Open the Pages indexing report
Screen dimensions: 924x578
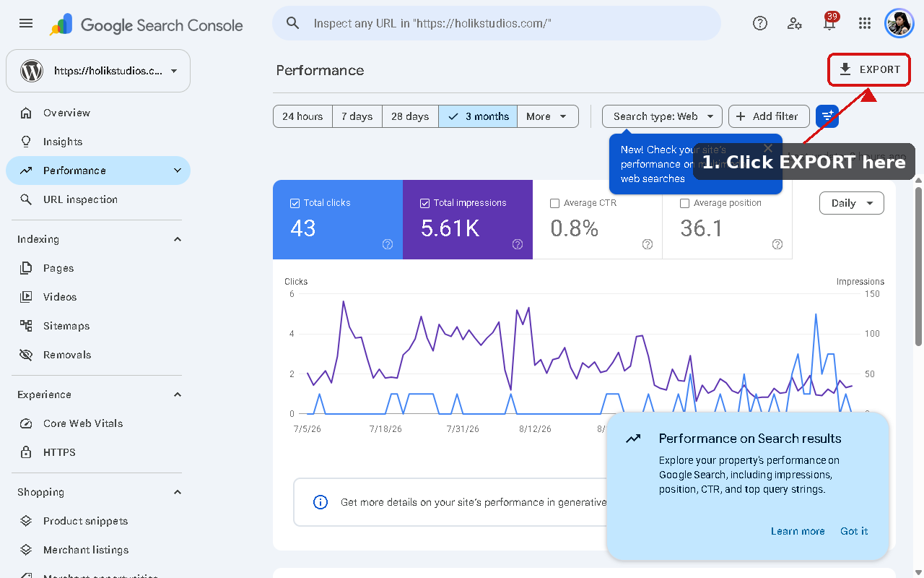[97, 268]
